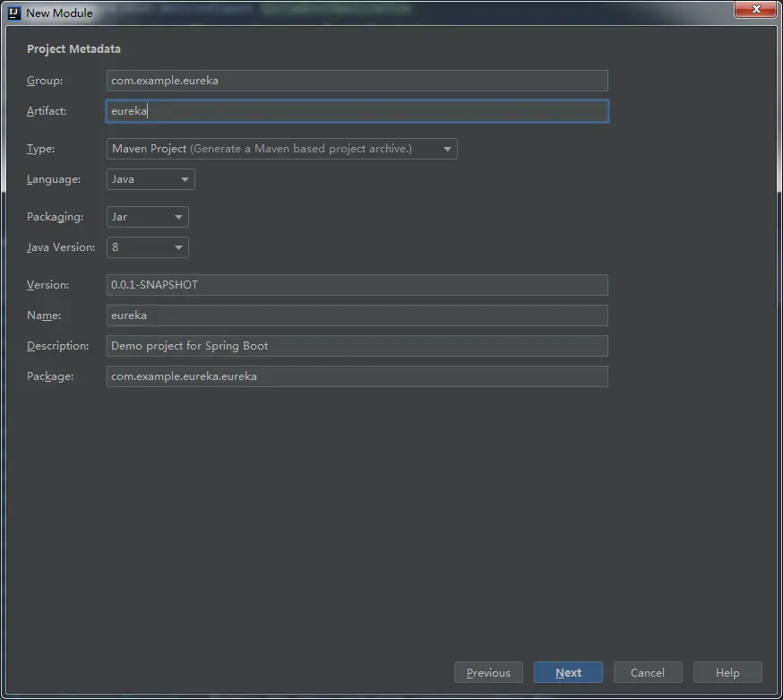Click the Description label

click(58, 346)
